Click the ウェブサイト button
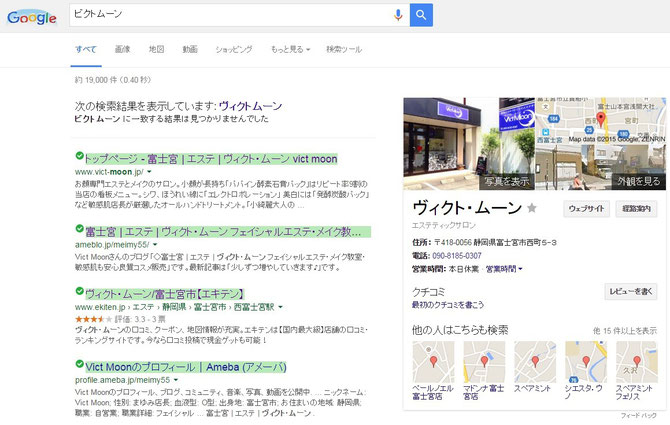The width and height of the screenshot is (670, 425). tap(586, 208)
